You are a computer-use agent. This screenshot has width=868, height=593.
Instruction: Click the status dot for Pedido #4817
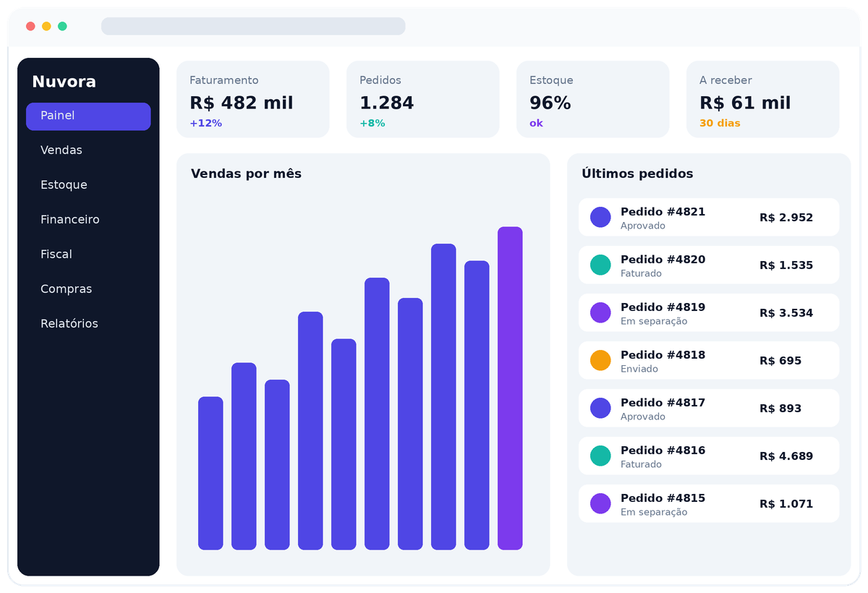600,408
